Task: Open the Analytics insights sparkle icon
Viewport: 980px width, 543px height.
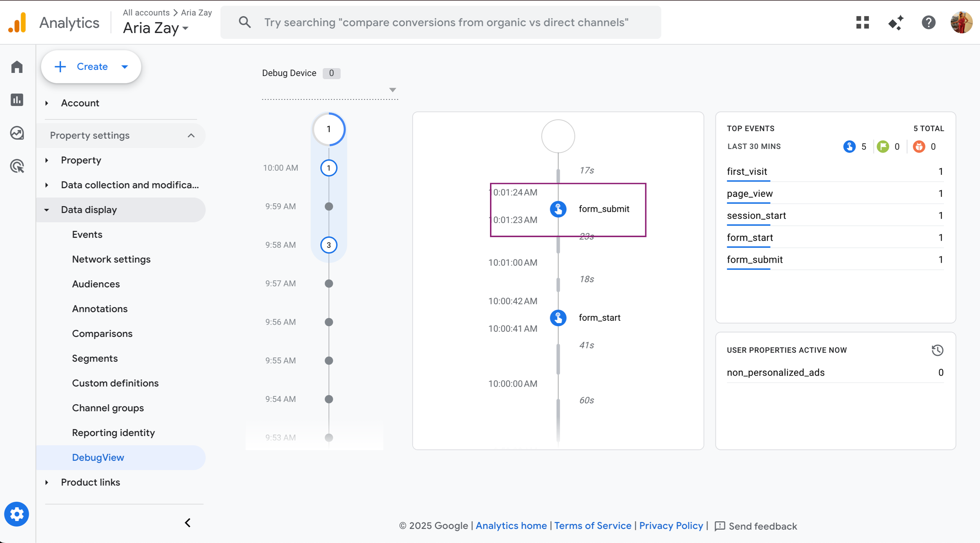Action: [896, 22]
